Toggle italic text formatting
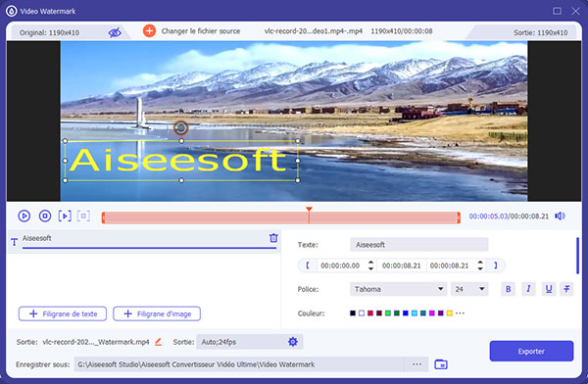Screen dimensions: 588x384 click(528, 289)
